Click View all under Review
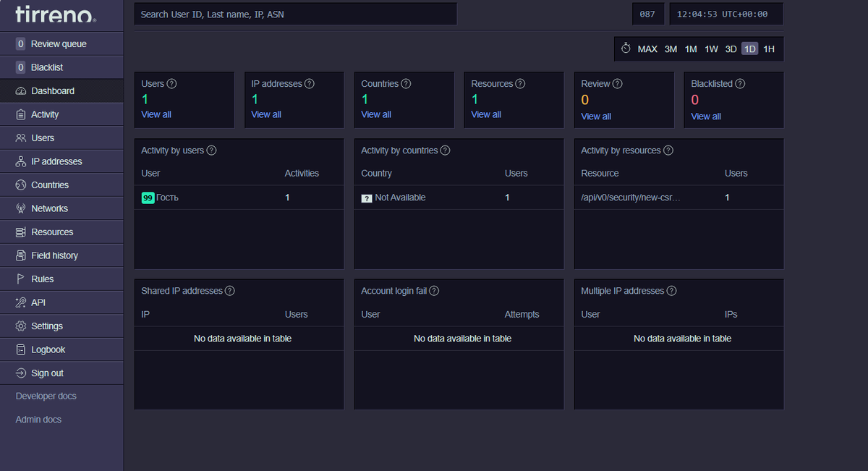The image size is (868, 471). click(x=596, y=116)
